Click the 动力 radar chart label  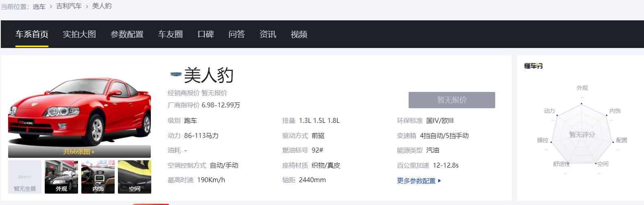pos(549,111)
